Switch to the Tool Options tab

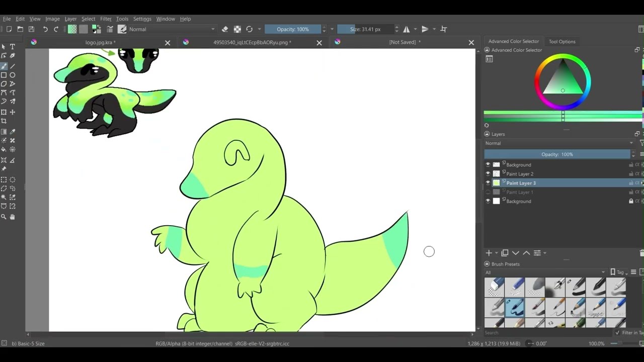(x=562, y=41)
